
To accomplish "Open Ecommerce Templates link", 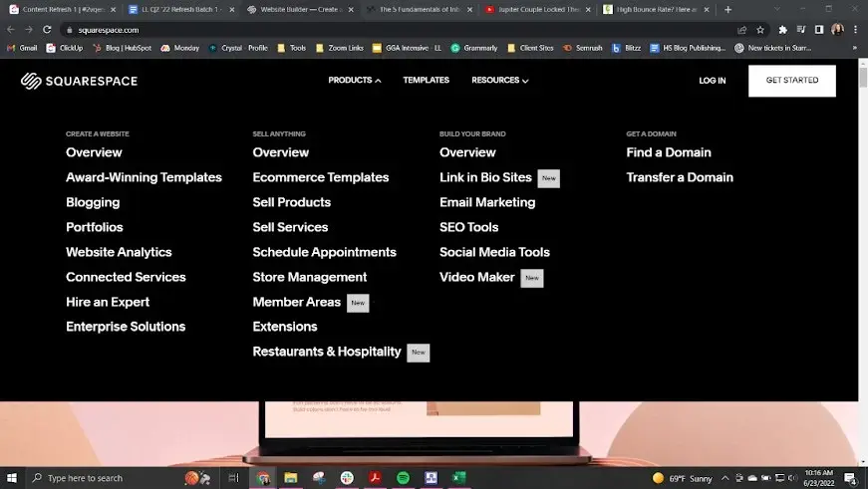I will [x=321, y=177].
